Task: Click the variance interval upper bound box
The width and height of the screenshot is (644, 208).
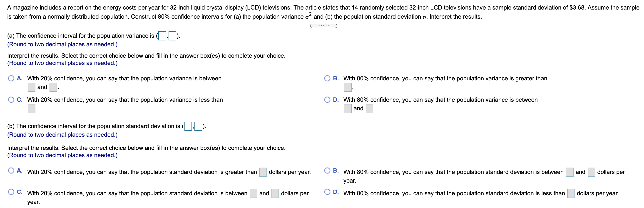Action: pyautogui.click(x=172, y=36)
